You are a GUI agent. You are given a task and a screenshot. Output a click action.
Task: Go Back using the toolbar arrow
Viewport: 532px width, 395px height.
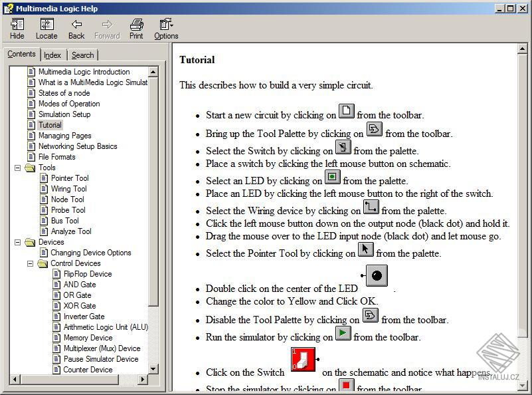click(x=76, y=29)
